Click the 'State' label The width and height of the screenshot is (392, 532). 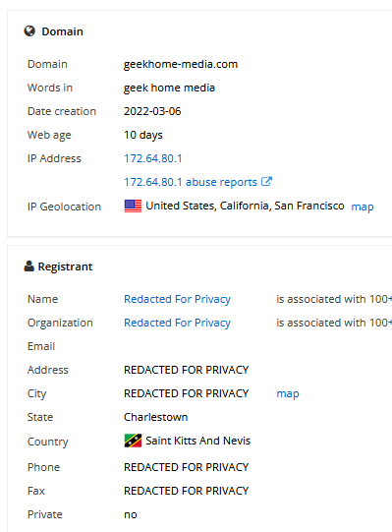coord(40,417)
